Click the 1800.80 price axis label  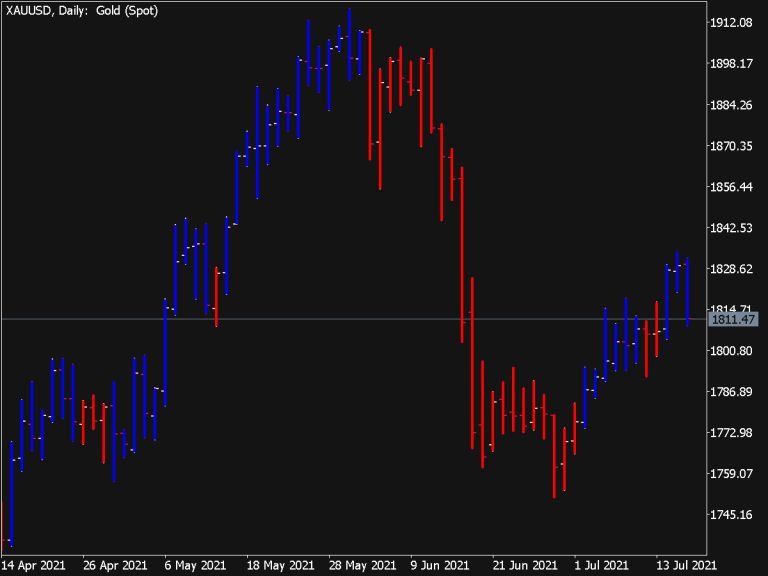pos(731,351)
